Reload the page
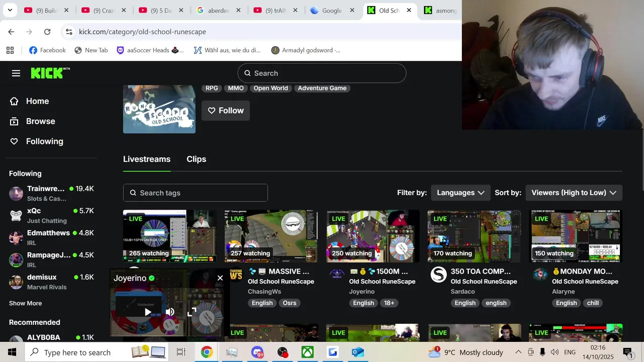The width and height of the screenshot is (644, 362). click(47, 32)
